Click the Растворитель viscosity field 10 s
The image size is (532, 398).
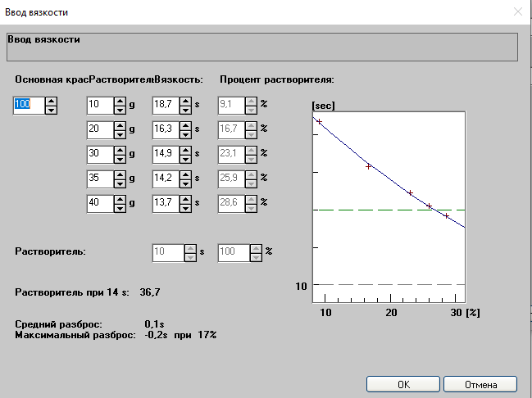[x=168, y=253]
